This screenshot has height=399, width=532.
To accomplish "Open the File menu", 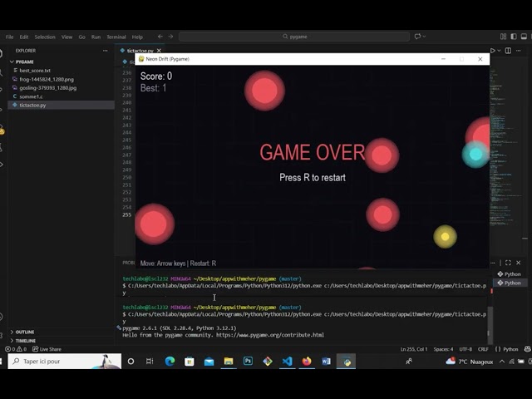I will (9, 37).
